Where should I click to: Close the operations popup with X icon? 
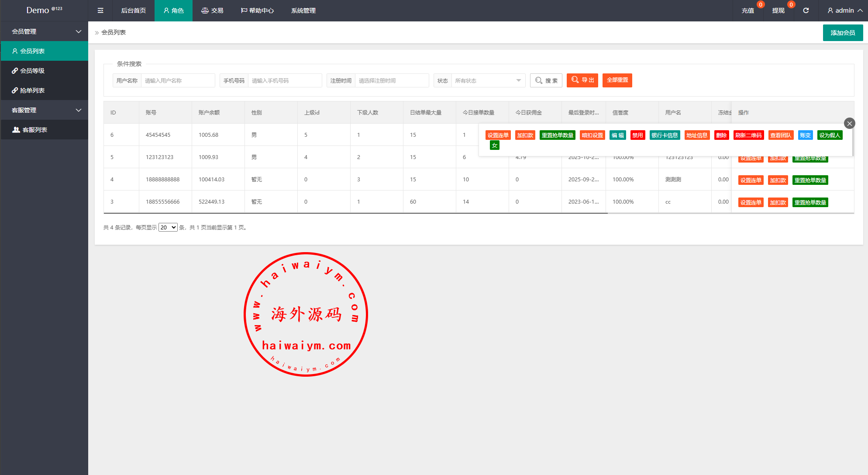pos(849,124)
